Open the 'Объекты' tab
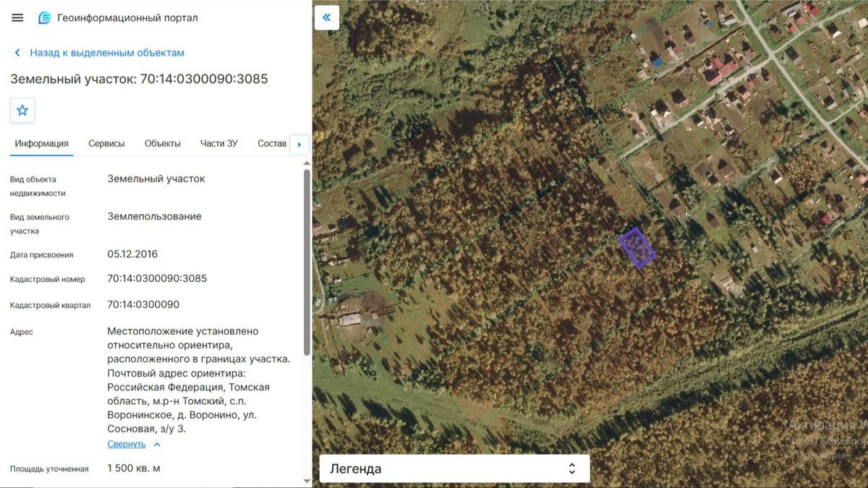The width and height of the screenshot is (868, 488). pyautogui.click(x=163, y=143)
